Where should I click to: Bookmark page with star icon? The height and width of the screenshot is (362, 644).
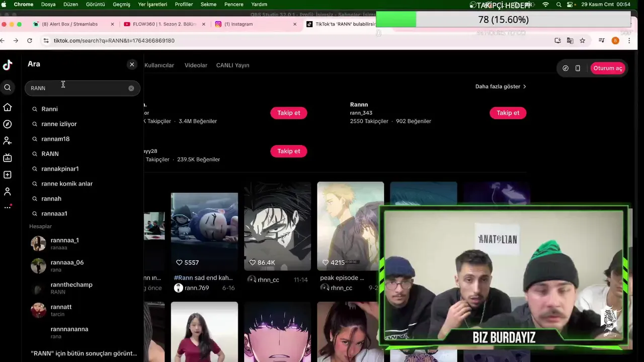tap(582, 41)
